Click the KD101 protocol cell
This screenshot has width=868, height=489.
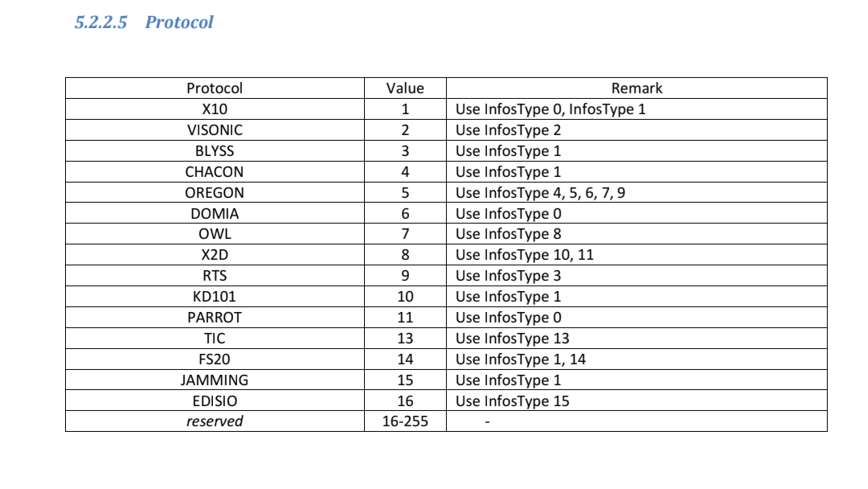coord(215,296)
